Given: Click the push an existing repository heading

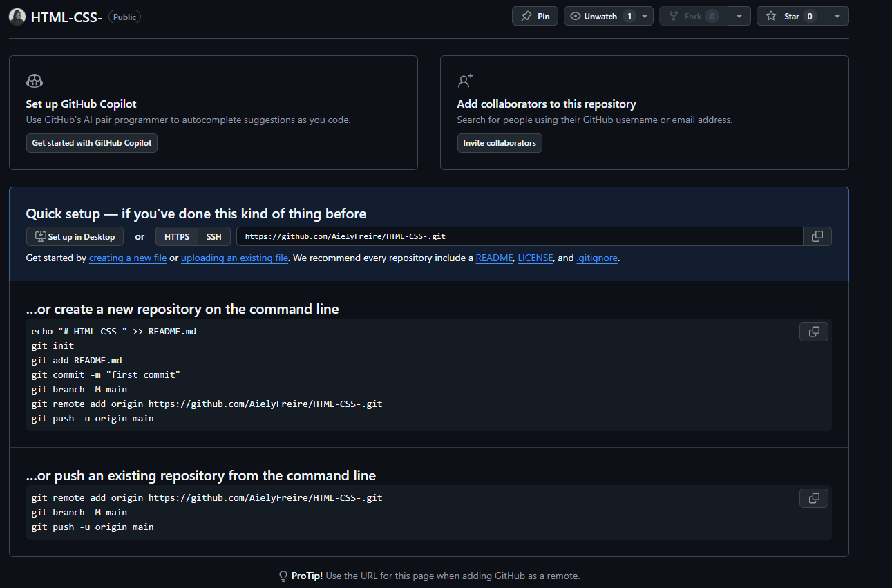Looking at the screenshot, I should coord(201,475).
